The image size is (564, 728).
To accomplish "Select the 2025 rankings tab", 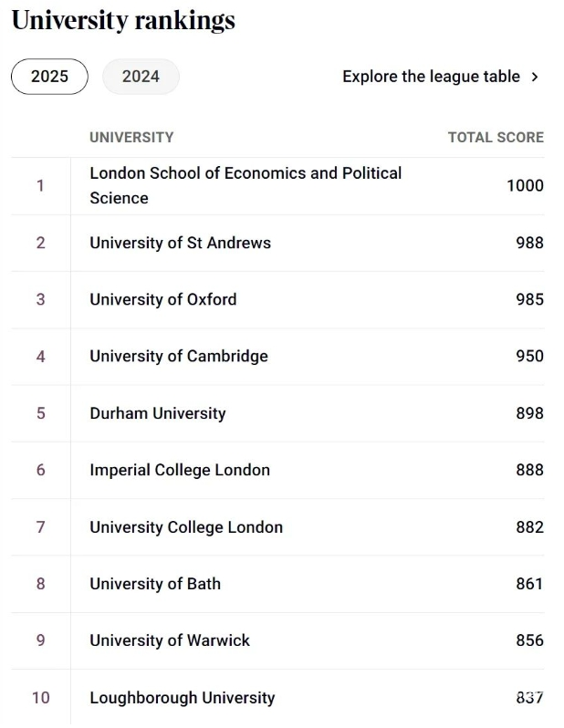I will point(49,77).
